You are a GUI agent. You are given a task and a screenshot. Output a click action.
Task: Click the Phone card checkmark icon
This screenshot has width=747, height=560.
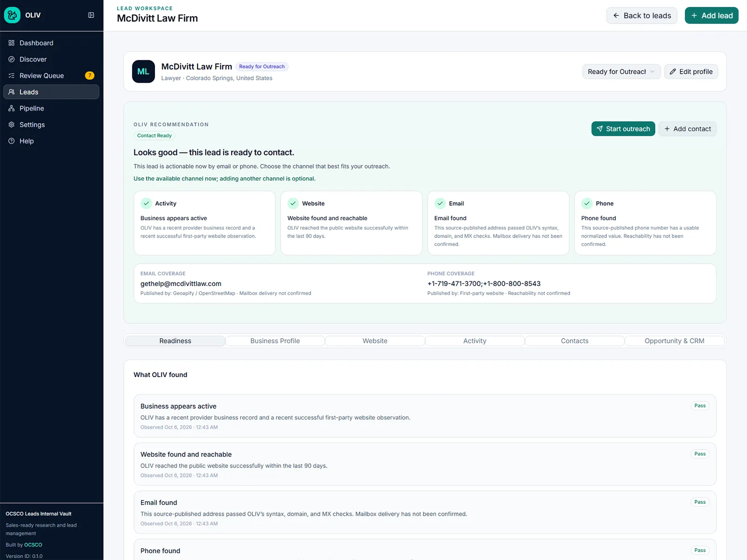pyautogui.click(x=587, y=203)
